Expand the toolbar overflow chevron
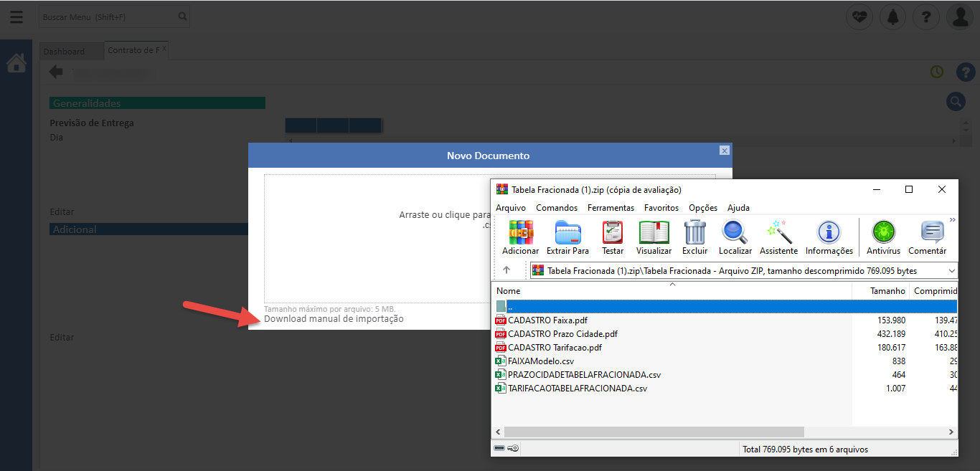Viewport: 980px width, 471px height. (x=953, y=220)
